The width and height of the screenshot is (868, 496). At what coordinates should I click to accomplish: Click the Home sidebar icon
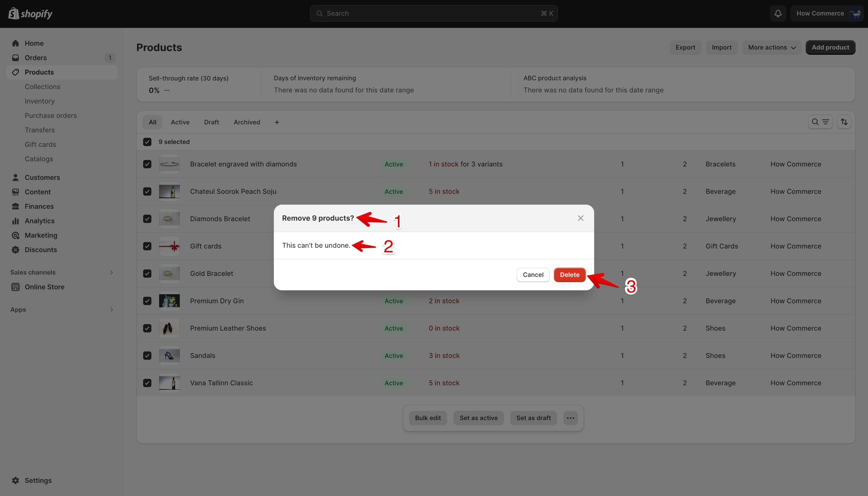click(15, 43)
